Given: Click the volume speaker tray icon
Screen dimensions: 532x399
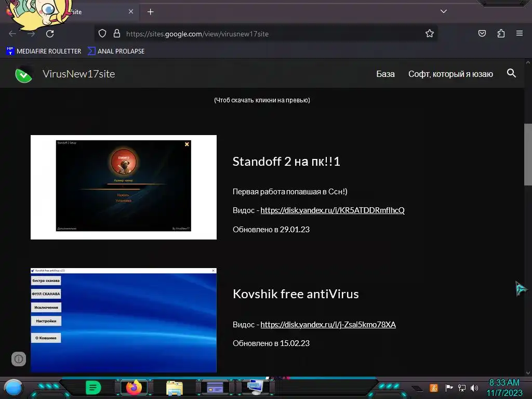Looking at the screenshot, I should click(474, 388).
